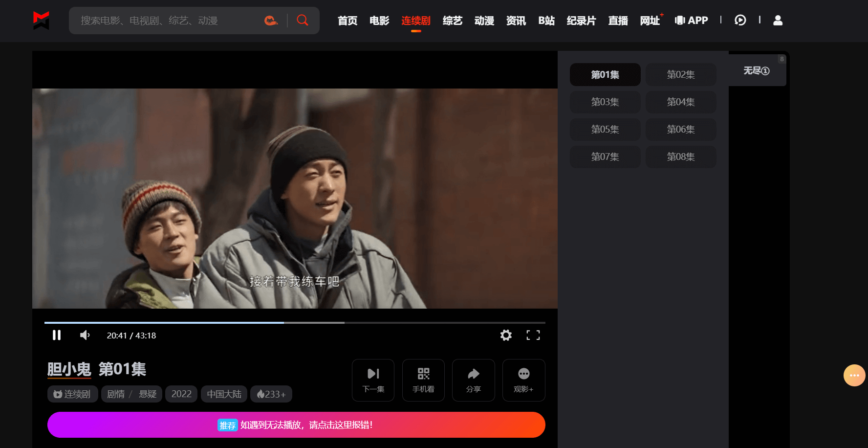Mute the video volume
Viewport: 868px width, 448px height.
tap(85, 335)
